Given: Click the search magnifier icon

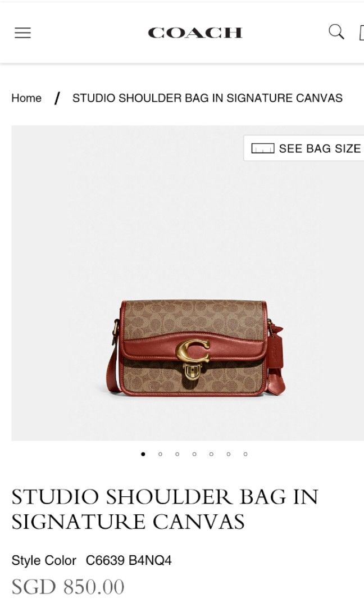Looking at the screenshot, I should 336,31.
